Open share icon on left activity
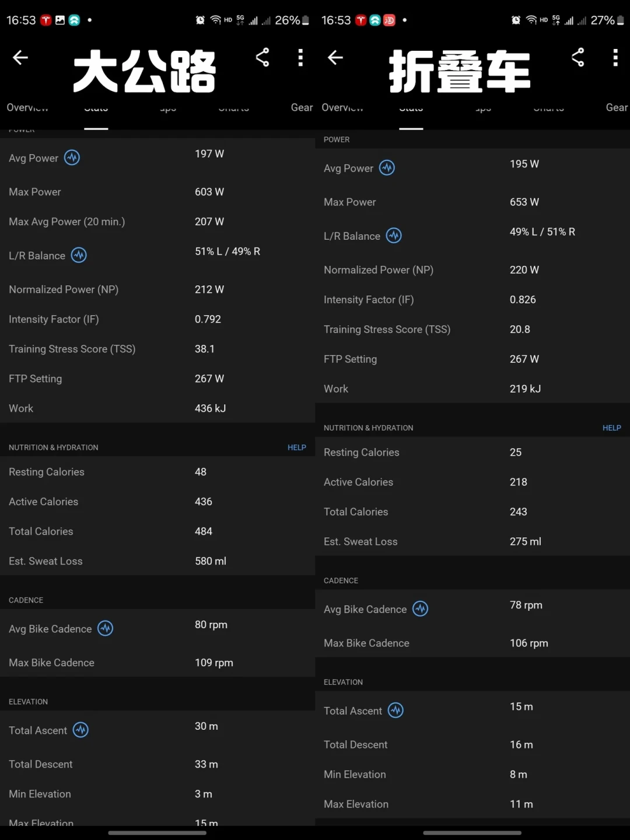Viewport: 630px width, 840px height. tap(262, 57)
